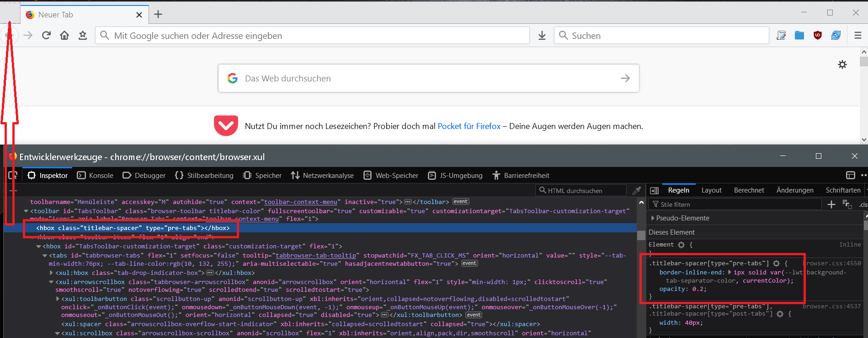The image size is (868, 338).
Task: Click the selector highlighter next to Element
Action: (681, 245)
